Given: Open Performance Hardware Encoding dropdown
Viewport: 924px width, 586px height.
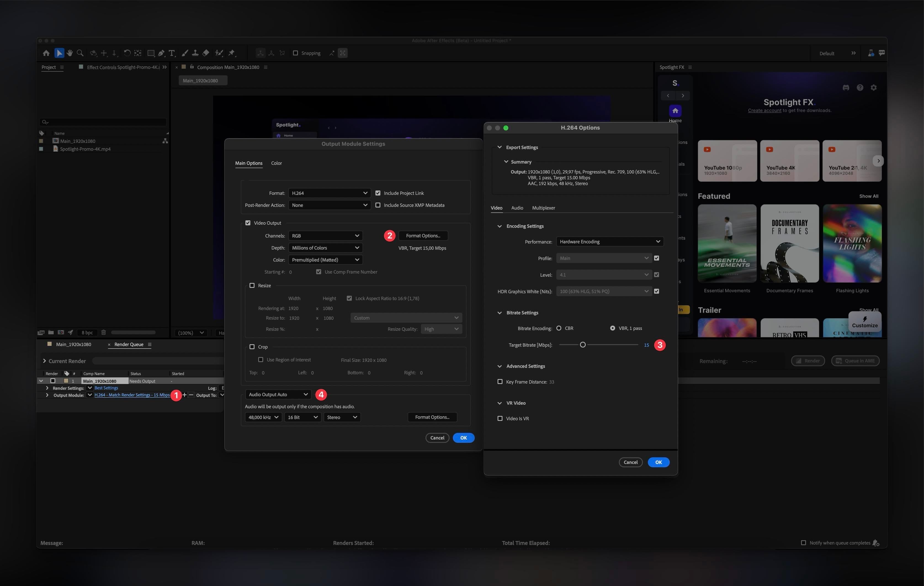Looking at the screenshot, I should [609, 242].
